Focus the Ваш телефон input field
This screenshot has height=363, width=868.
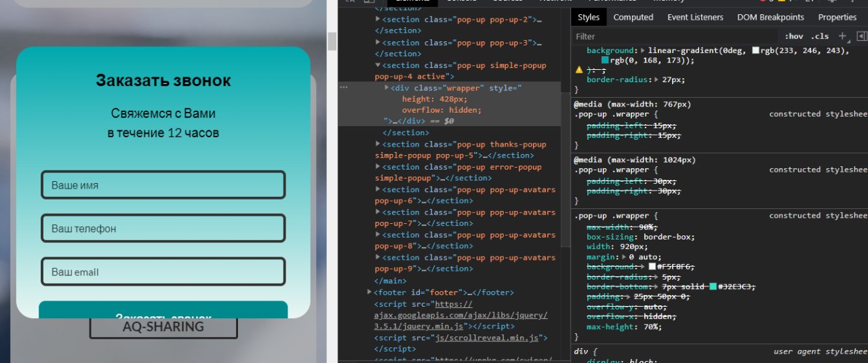(163, 228)
